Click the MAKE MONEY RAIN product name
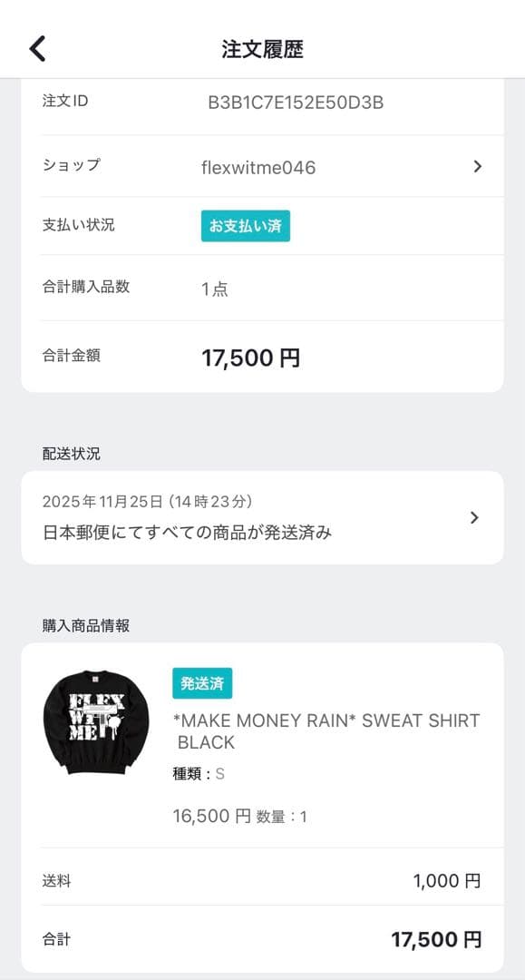525x980 pixels. (326, 730)
